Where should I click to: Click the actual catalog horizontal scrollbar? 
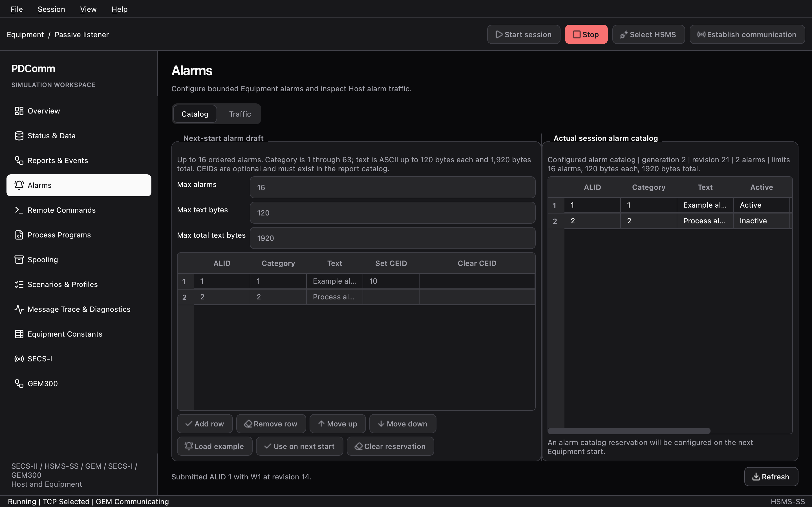click(x=629, y=431)
